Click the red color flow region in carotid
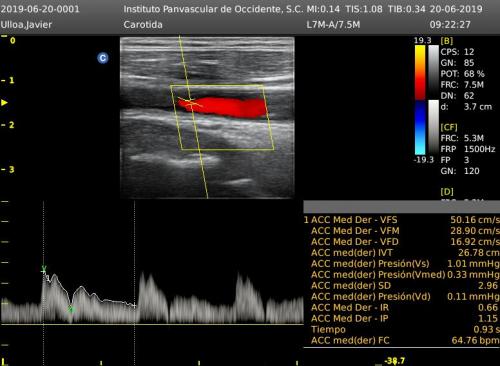The image size is (500, 366). [223, 107]
